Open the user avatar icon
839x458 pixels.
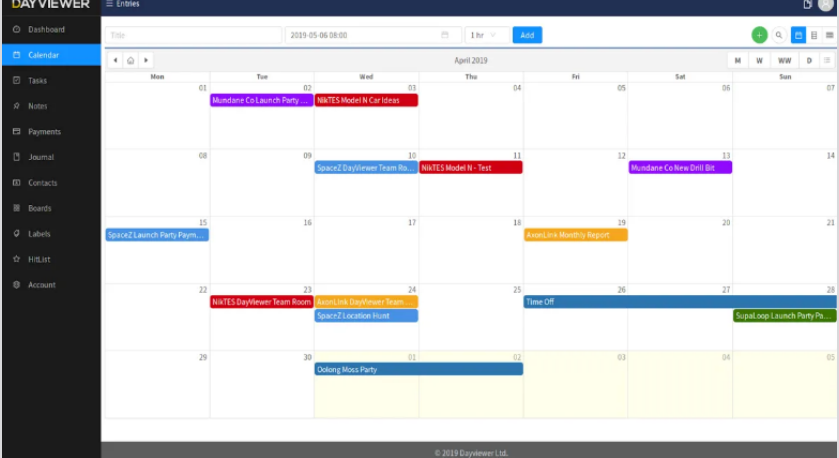click(826, 4)
